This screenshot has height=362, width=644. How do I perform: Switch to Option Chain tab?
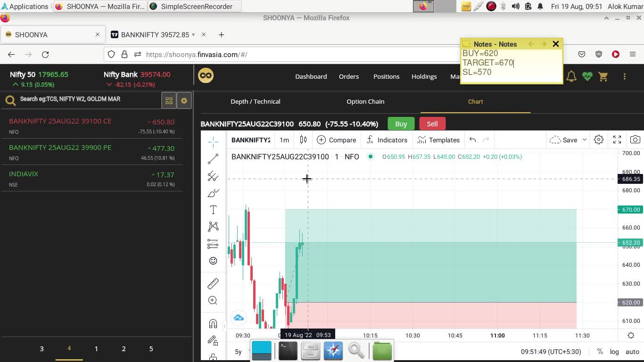[365, 101]
